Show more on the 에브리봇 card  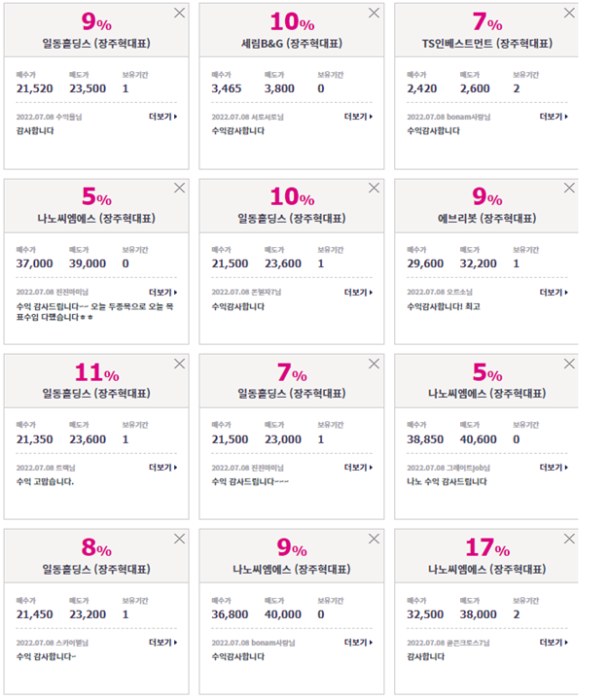tap(554, 293)
